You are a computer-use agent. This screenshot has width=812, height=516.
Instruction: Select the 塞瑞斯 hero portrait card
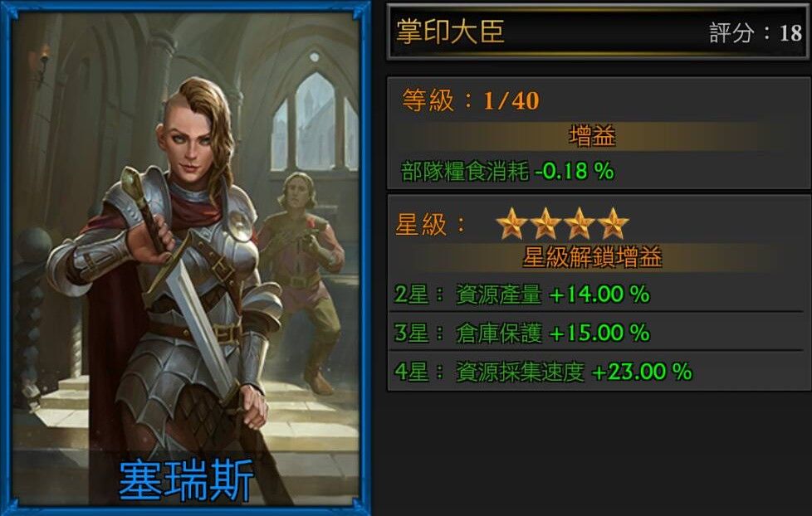(x=185, y=258)
